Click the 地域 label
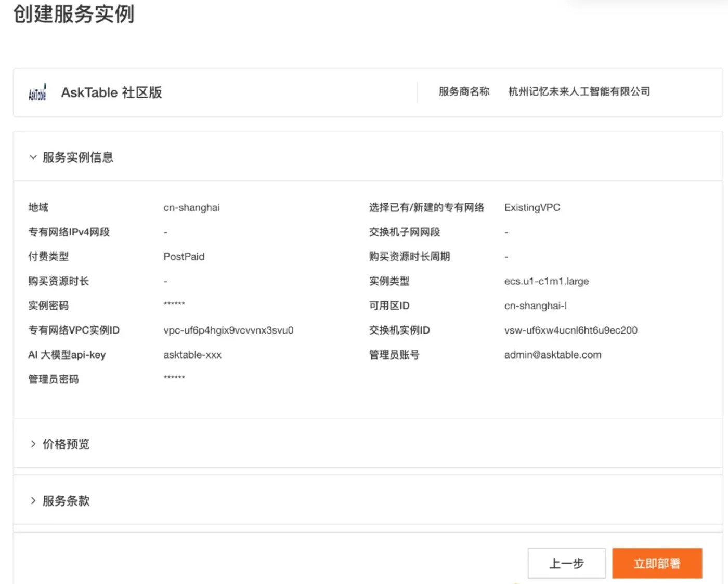Screen dimensions: 728x584 pyautogui.click(x=38, y=207)
